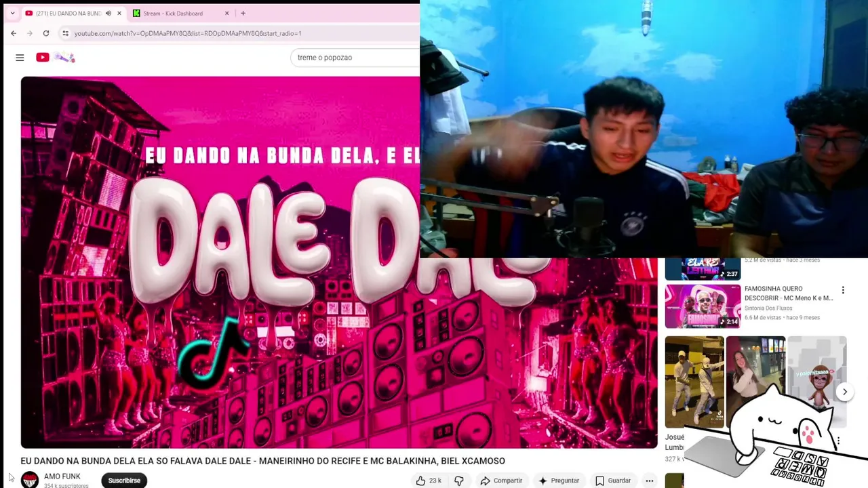Image resolution: width=868 pixels, height=488 pixels.
Task: Open site information icon in address bar
Action: tap(65, 33)
